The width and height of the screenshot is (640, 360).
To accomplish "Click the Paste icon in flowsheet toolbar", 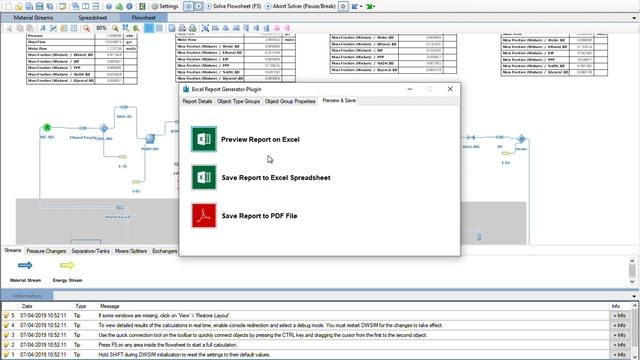I will (x=30, y=28).
